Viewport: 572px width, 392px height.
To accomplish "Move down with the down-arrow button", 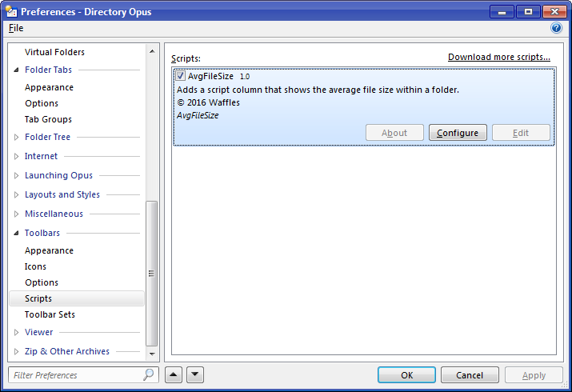I will (x=195, y=374).
